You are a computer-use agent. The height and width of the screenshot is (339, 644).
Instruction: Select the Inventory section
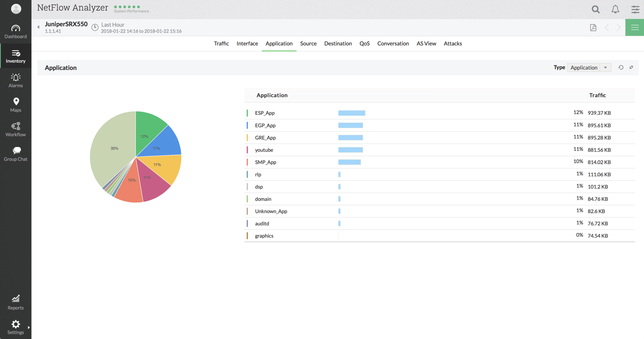click(x=15, y=55)
